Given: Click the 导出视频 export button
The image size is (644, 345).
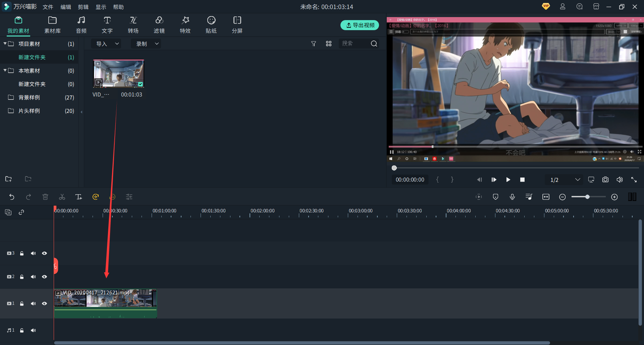Looking at the screenshot, I should (x=360, y=25).
